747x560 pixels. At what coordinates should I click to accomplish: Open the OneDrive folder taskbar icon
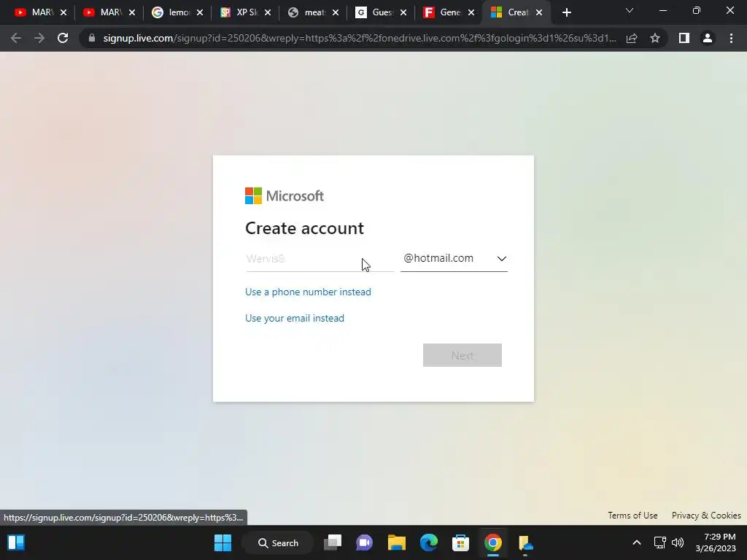pyautogui.click(x=525, y=542)
